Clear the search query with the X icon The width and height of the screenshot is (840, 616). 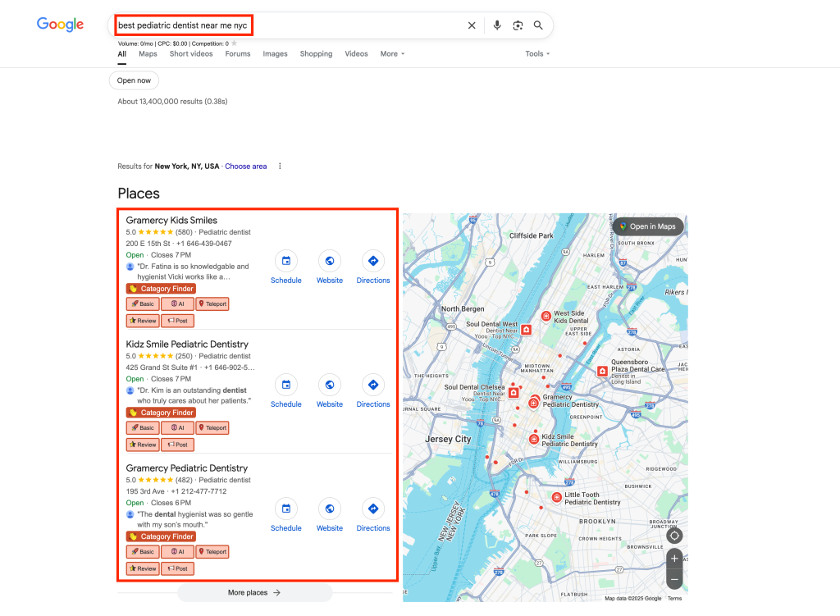point(472,25)
